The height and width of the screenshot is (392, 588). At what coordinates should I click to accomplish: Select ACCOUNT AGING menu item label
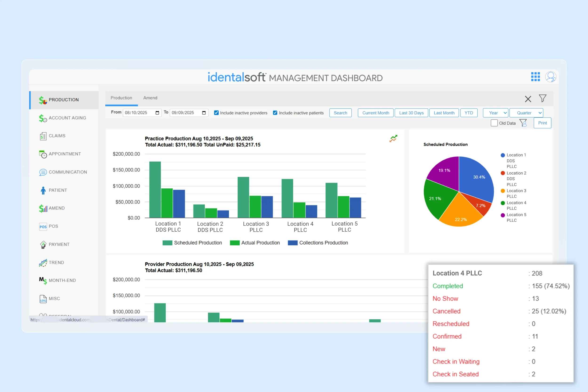(67, 118)
